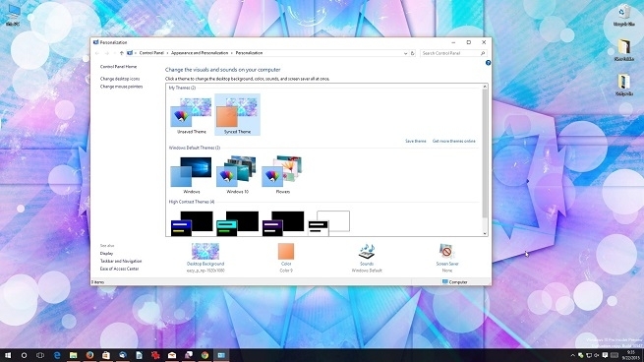Open the touch keyboard tray icon

pos(615,355)
